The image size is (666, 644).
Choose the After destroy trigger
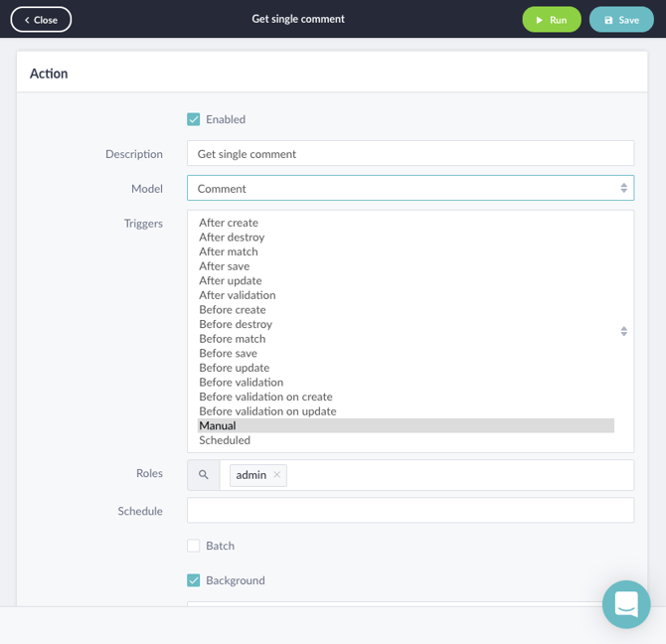pos(232,238)
